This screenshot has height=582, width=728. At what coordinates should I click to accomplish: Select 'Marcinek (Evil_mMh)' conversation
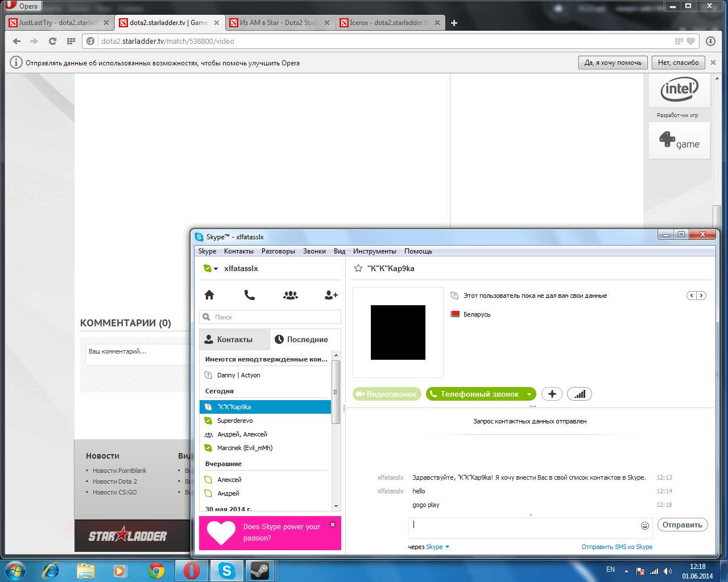point(265,448)
